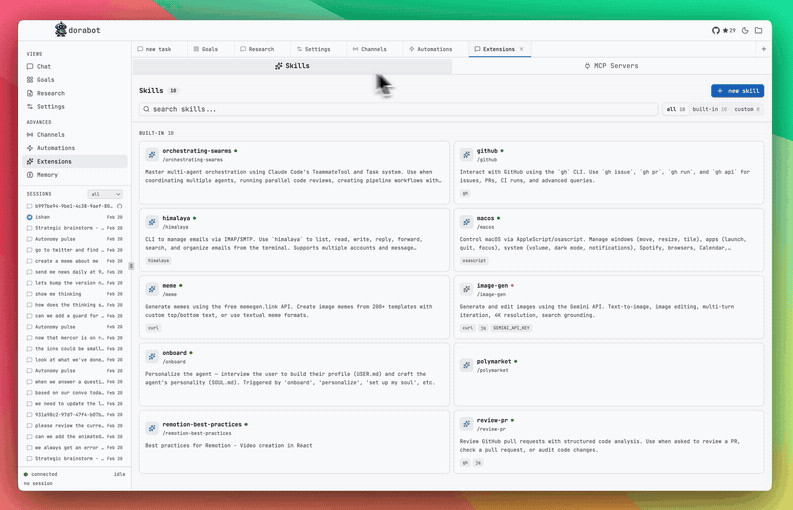The height and width of the screenshot is (510, 793).
Task: Click the folder icon in the title bar
Action: [x=758, y=30]
